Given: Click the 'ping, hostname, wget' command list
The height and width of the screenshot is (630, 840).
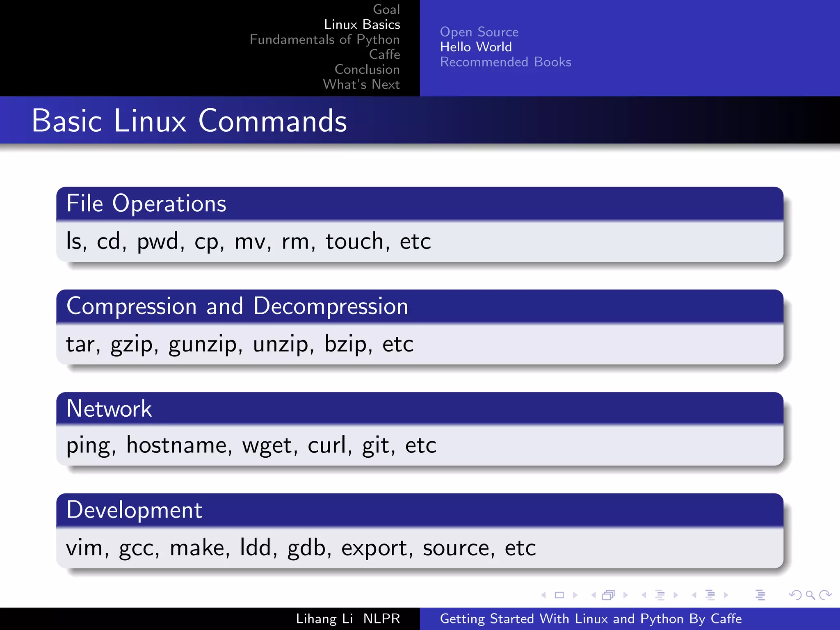Looking at the screenshot, I should 251,445.
